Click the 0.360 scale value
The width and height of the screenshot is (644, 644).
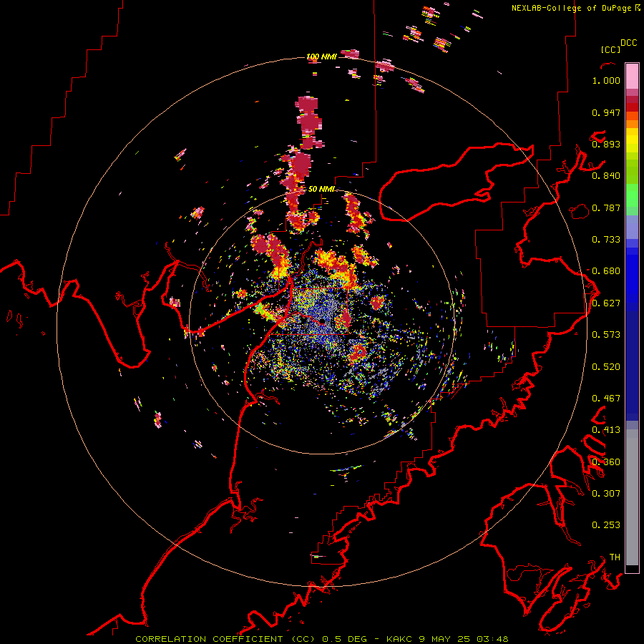pyautogui.click(x=606, y=462)
